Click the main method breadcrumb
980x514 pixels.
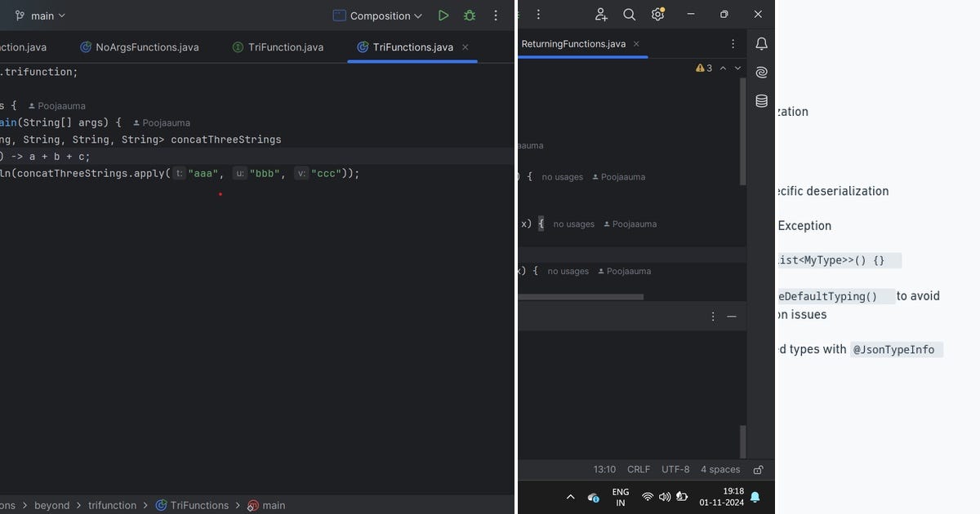pos(266,505)
